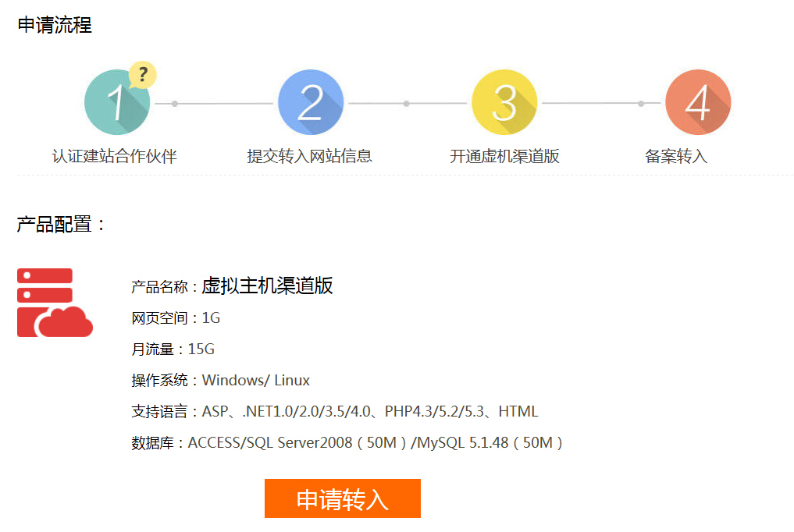Viewport: 794px width, 532px height.
Task: Click the orange step 4 circle
Action: point(697,103)
